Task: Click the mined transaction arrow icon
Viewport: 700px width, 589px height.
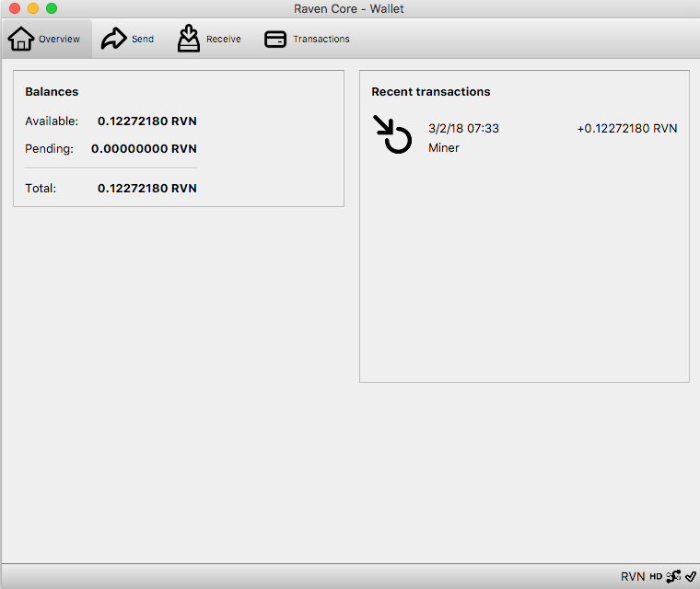Action: [x=392, y=133]
